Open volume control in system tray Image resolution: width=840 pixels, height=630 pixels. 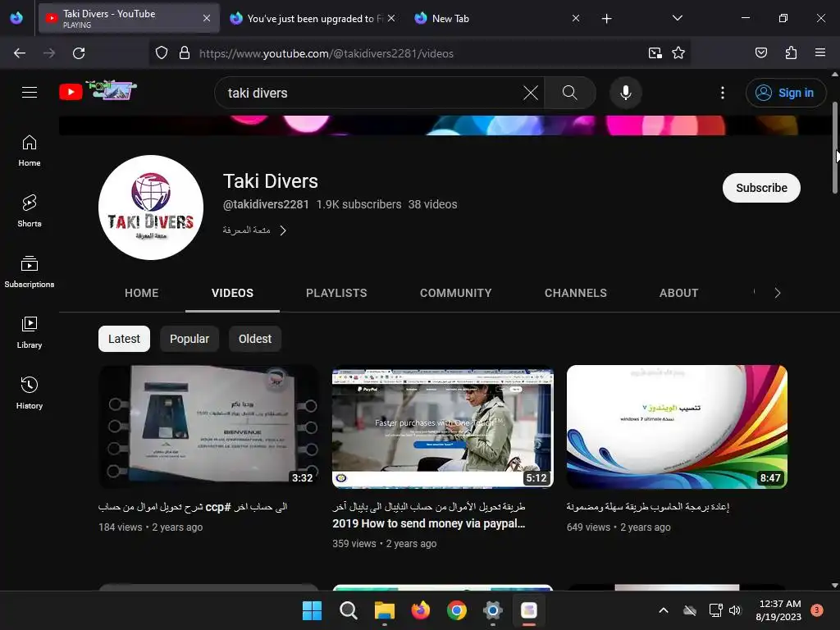tap(734, 610)
